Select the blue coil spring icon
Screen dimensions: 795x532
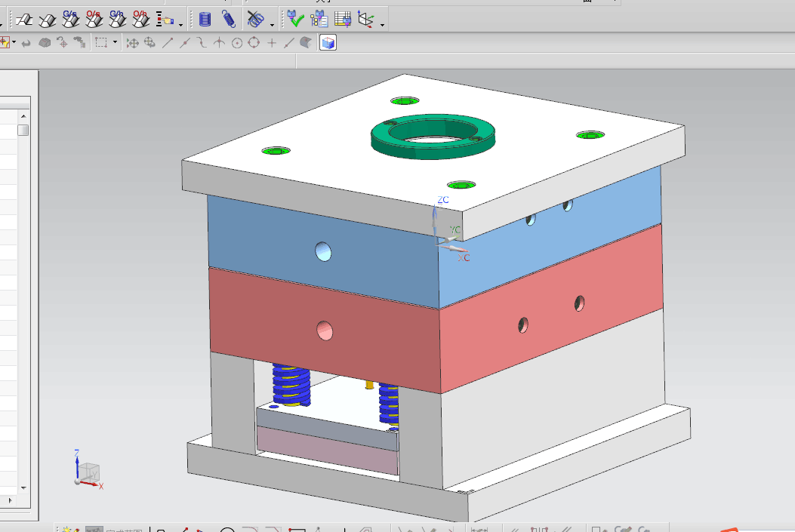pos(205,20)
